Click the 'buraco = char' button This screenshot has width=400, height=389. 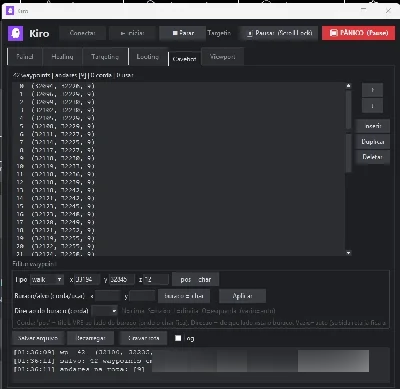coord(184,296)
